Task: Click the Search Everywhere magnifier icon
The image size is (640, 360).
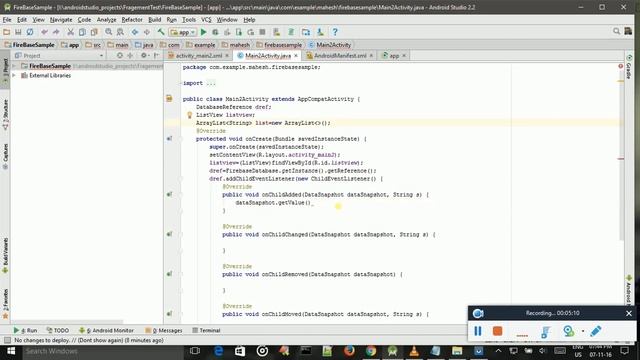Action: pyautogui.click(x=616, y=31)
